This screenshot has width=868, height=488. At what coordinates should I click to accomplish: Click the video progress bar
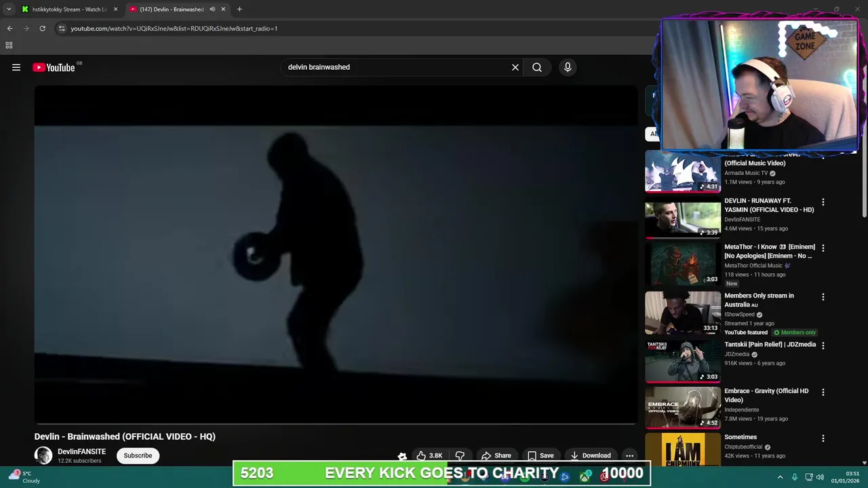336,423
